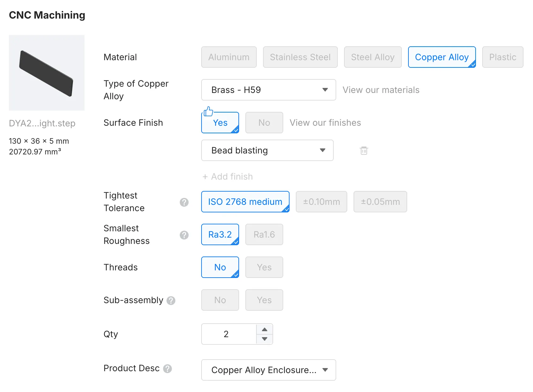
Task: Open the Brass - H59 alloy dropdown
Action: pyautogui.click(x=268, y=90)
